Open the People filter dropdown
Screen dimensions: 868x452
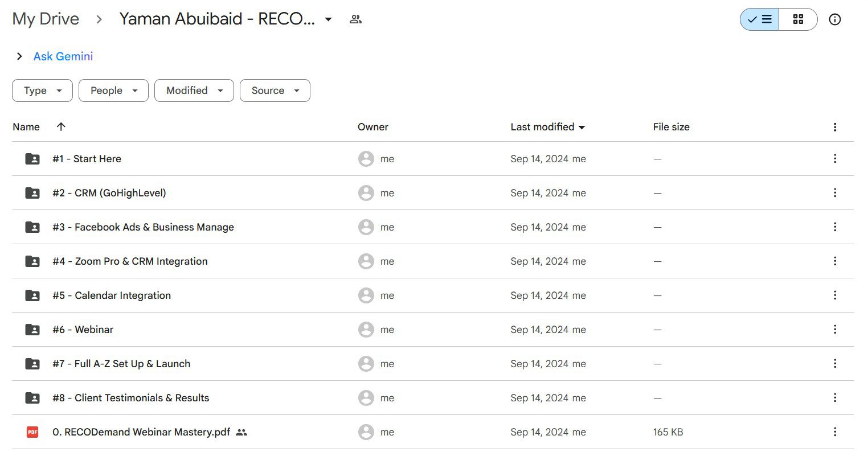coord(113,91)
